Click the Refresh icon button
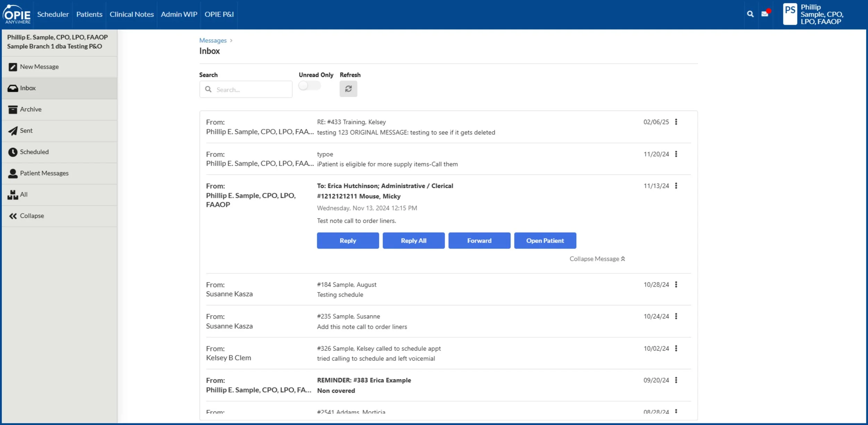Image resolution: width=868 pixels, height=425 pixels. coord(348,89)
